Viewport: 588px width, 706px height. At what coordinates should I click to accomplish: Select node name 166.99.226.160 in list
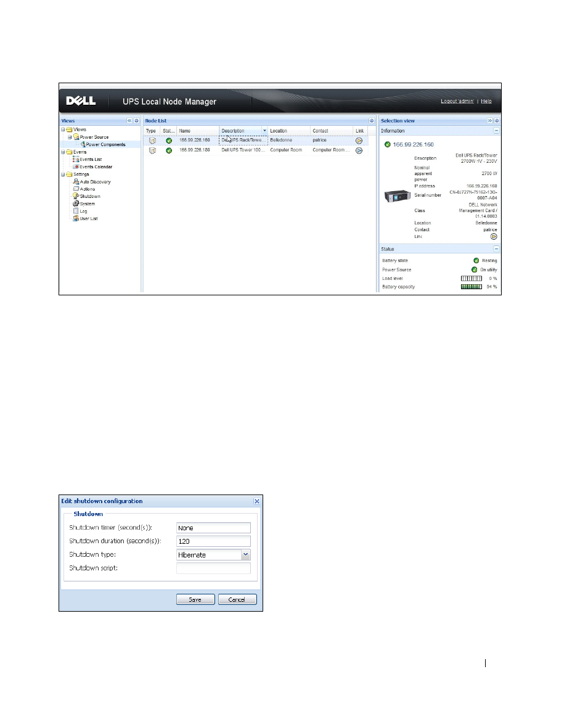195,140
